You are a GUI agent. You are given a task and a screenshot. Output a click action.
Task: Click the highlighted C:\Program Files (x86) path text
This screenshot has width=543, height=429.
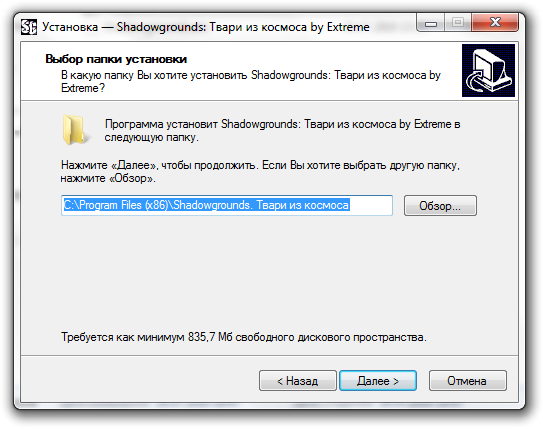[x=206, y=205]
